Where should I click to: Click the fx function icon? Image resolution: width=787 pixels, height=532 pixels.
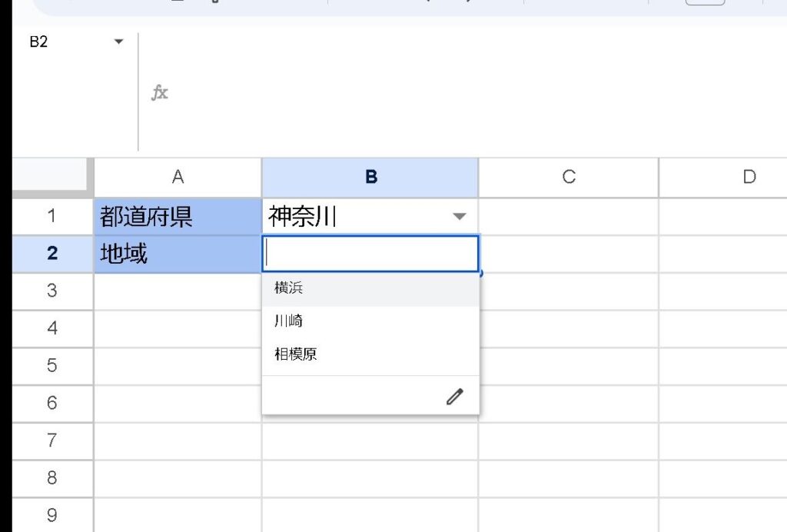[159, 93]
